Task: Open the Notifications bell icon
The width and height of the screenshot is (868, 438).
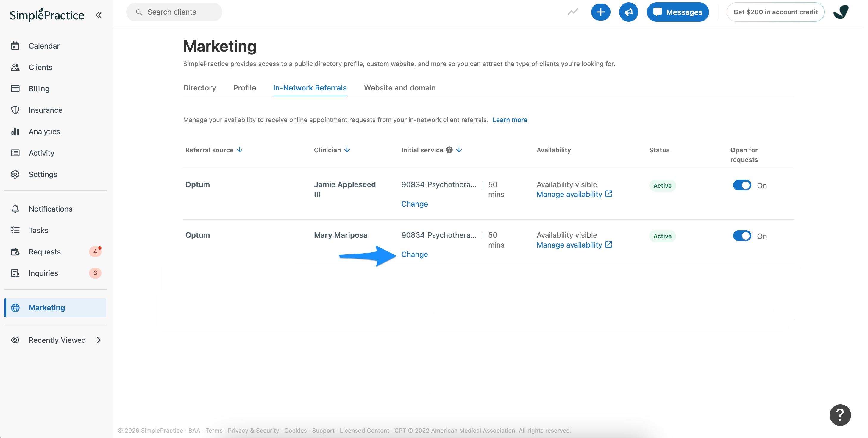Action: pyautogui.click(x=15, y=209)
